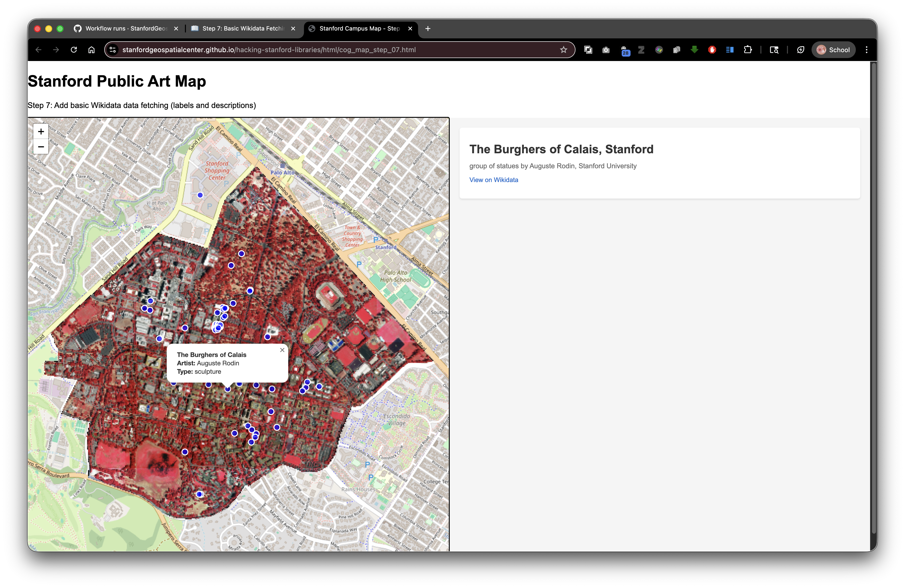The height and width of the screenshot is (588, 905).
Task: Click the green download arrow extension
Action: pos(694,49)
